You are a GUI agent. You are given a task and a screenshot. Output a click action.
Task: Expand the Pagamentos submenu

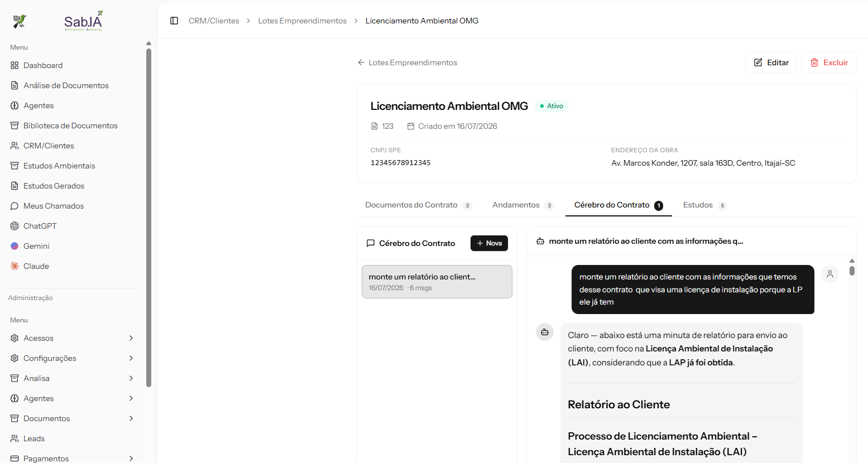coord(73,459)
